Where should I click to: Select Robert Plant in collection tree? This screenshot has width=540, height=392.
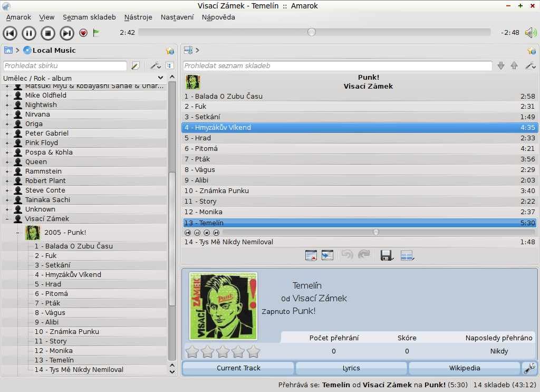(x=45, y=181)
